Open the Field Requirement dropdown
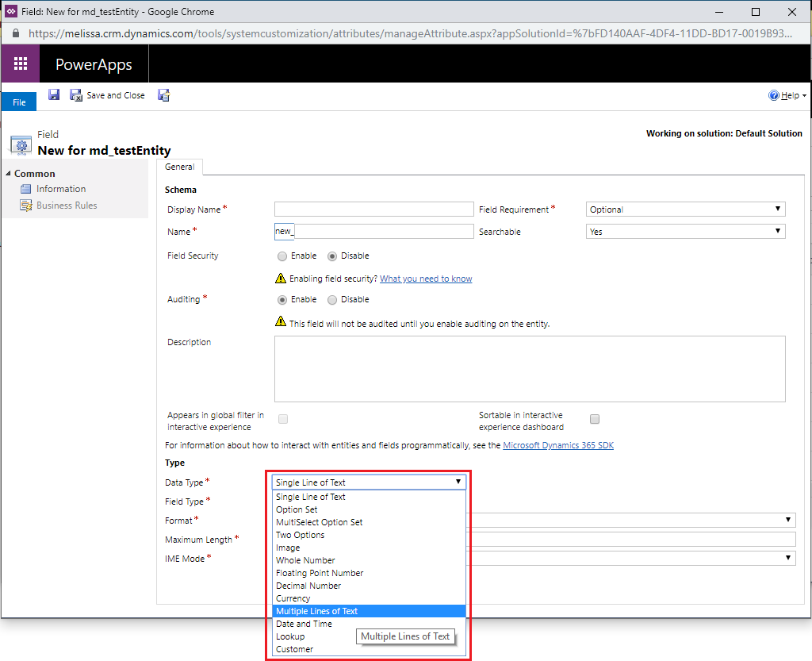This screenshot has height=661, width=812. tap(686, 209)
